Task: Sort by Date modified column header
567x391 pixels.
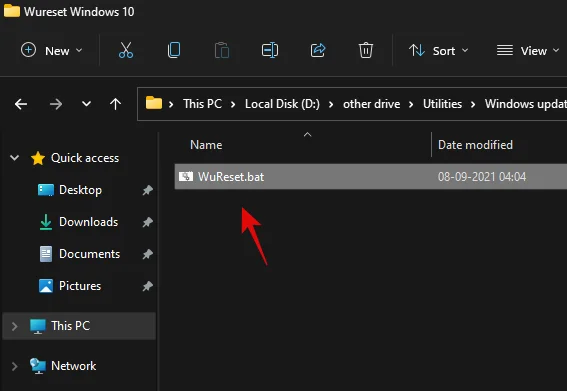Action: pyautogui.click(x=475, y=145)
